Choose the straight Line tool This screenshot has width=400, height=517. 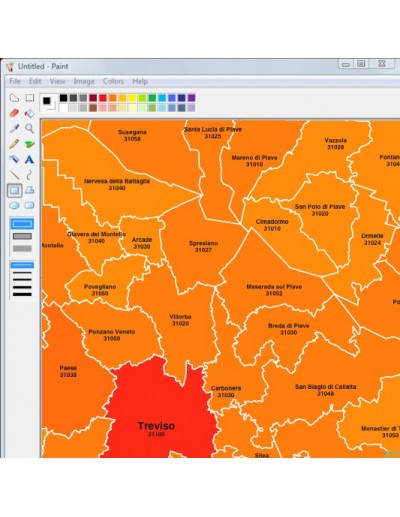pyautogui.click(x=14, y=175)
